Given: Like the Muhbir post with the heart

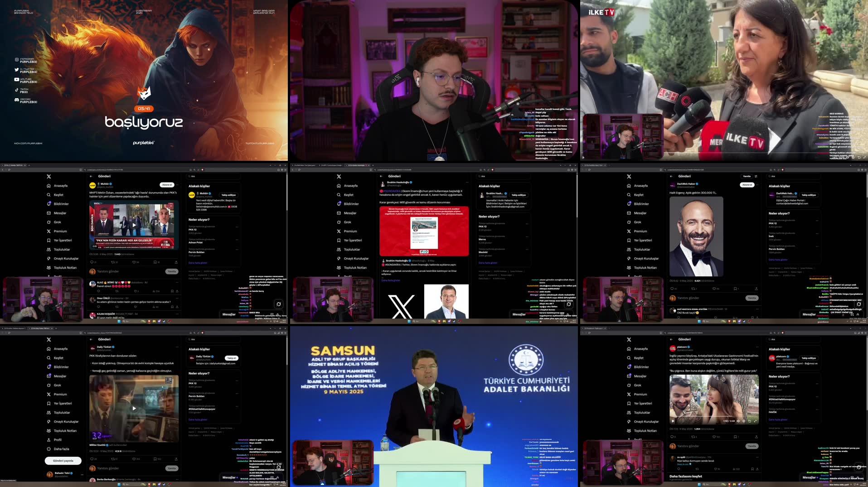Looking at the screenshot, I should pyautogui.click(x=134, y=262).
